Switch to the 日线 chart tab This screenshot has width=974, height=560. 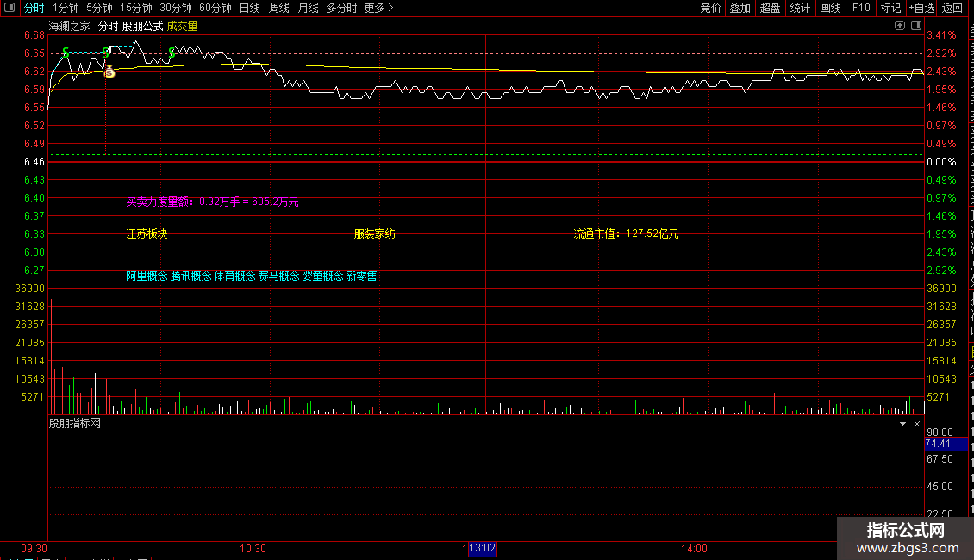[x=250, y=8]
